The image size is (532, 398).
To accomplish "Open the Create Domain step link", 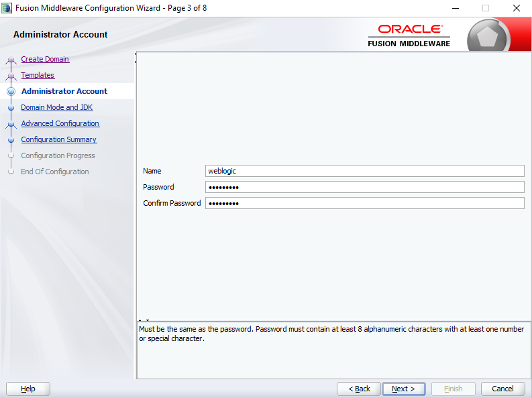I will (x=45, y=59).
